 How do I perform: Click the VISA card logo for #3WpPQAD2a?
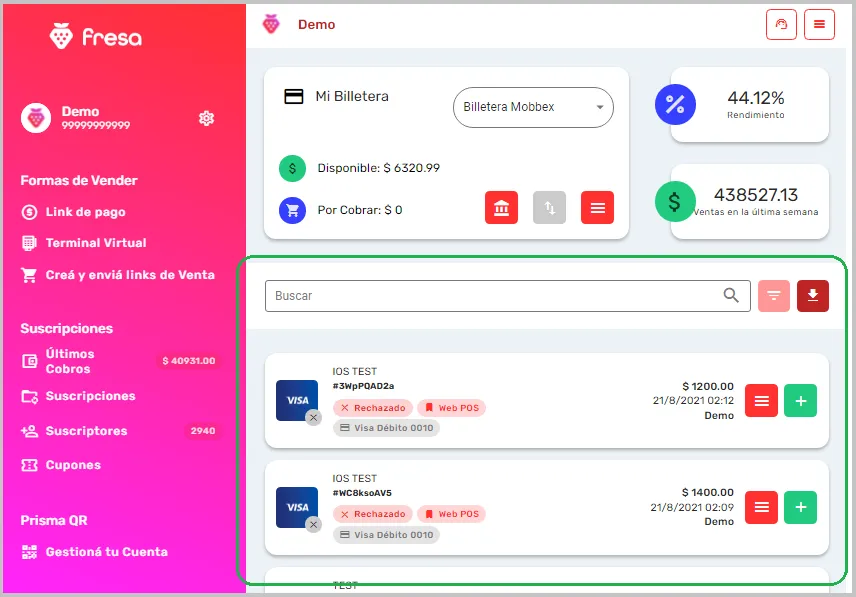[297, 401]
